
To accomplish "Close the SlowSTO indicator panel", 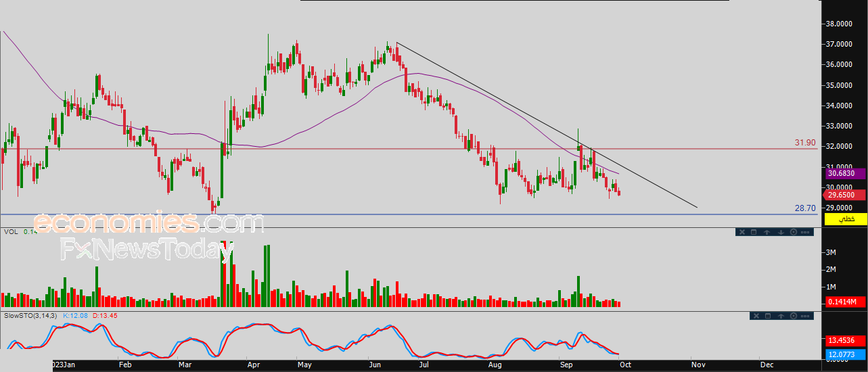I will coord(755,316).
